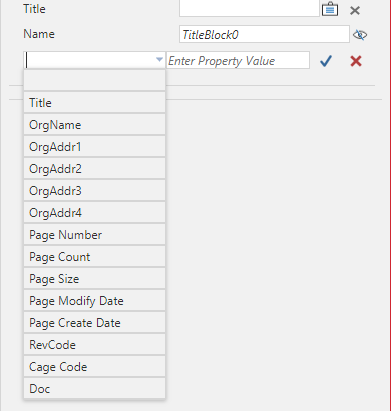Select the Page Number property
This screenshot has width=391, height=411.
[95, 234]
